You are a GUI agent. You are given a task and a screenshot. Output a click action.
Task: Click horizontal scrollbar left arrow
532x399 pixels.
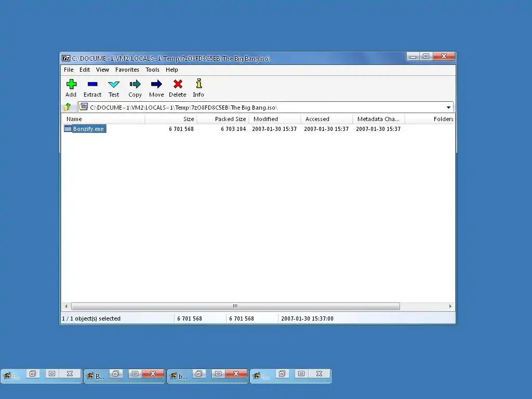point(66,306)
